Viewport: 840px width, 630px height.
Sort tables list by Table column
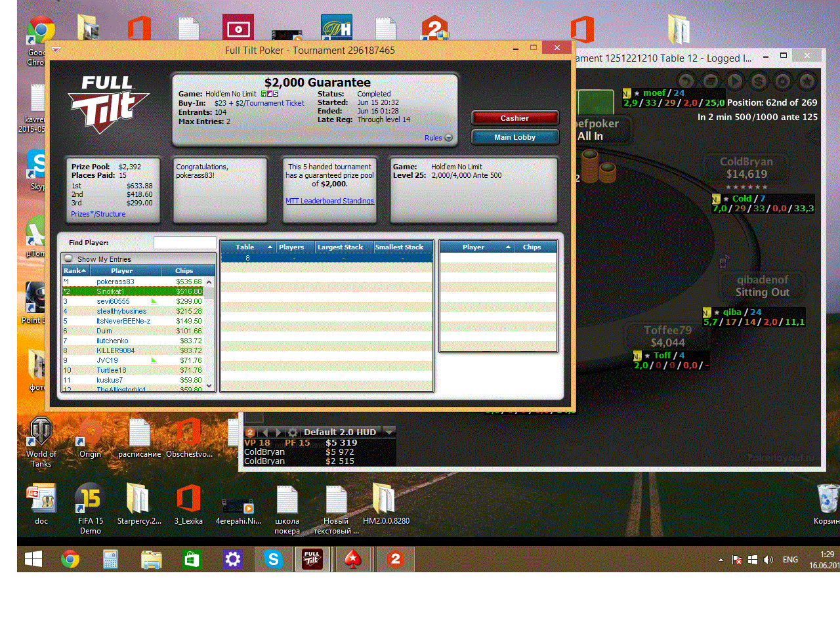click(247, 247)
